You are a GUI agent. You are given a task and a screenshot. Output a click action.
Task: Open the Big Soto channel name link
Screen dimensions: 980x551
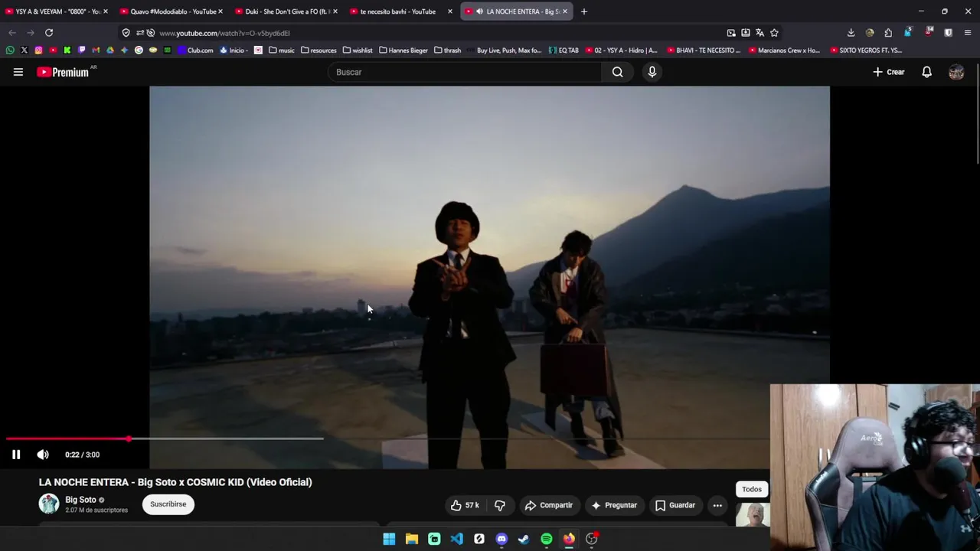pos(80,500)
